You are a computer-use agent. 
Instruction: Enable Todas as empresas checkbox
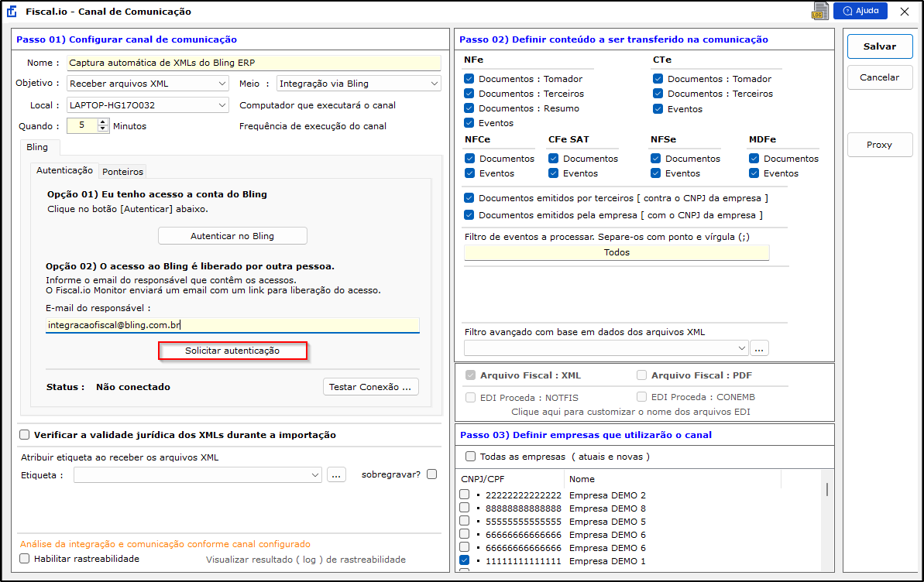pyautogui.click(x=470, y=457)
